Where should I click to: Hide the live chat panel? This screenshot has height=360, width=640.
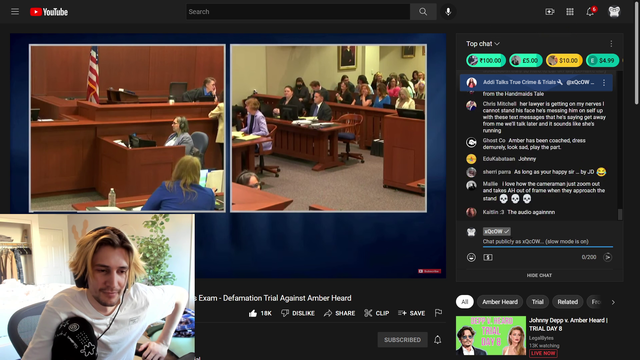coord(539,276)
